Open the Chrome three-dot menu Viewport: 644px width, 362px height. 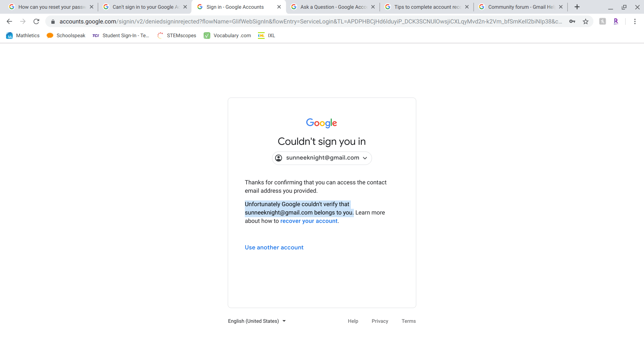(x=635, y=21)
